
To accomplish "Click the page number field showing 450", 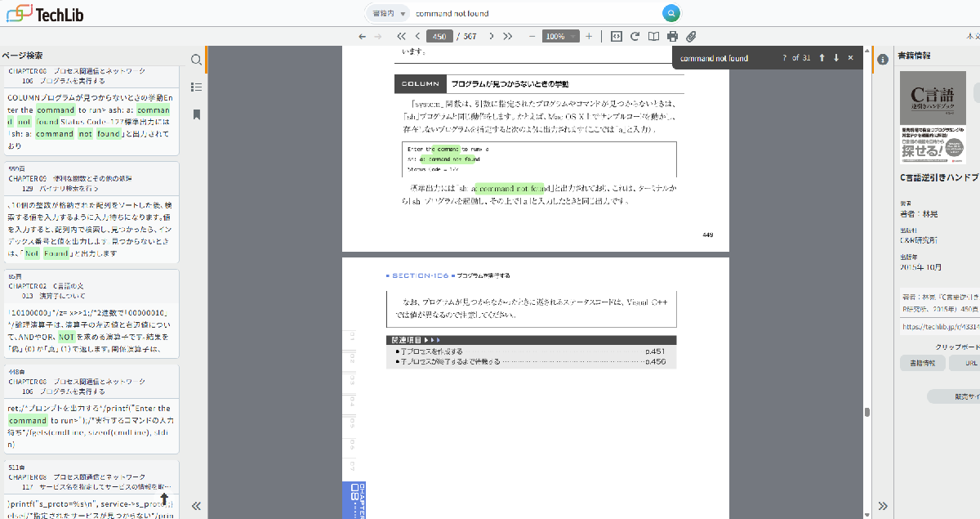I will (439, 37).
